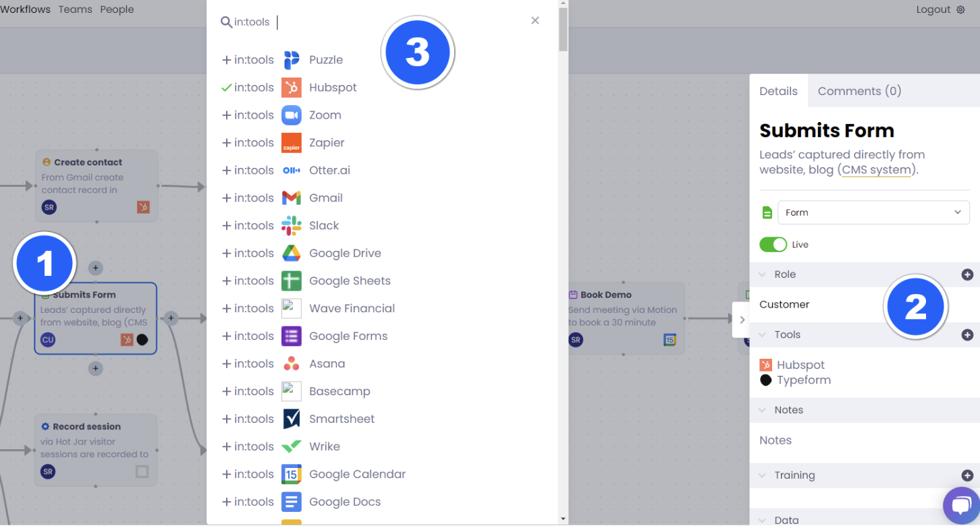Click the Slack icon

point(291,225)
